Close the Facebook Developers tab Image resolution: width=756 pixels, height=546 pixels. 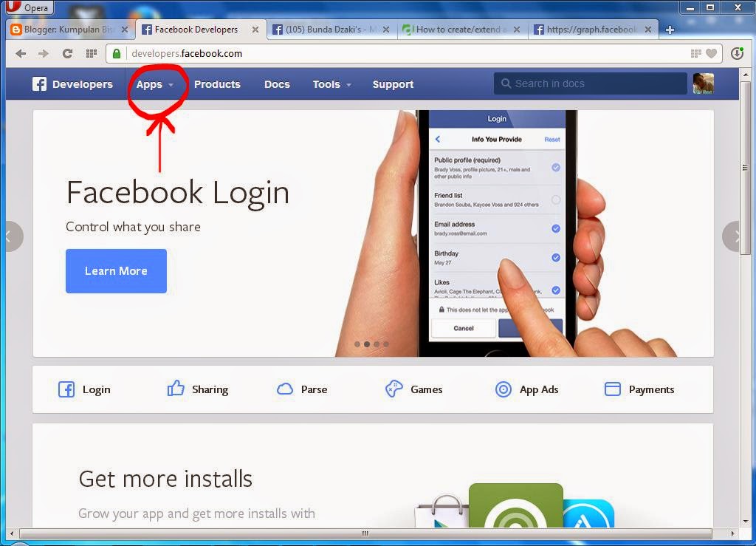255,30
